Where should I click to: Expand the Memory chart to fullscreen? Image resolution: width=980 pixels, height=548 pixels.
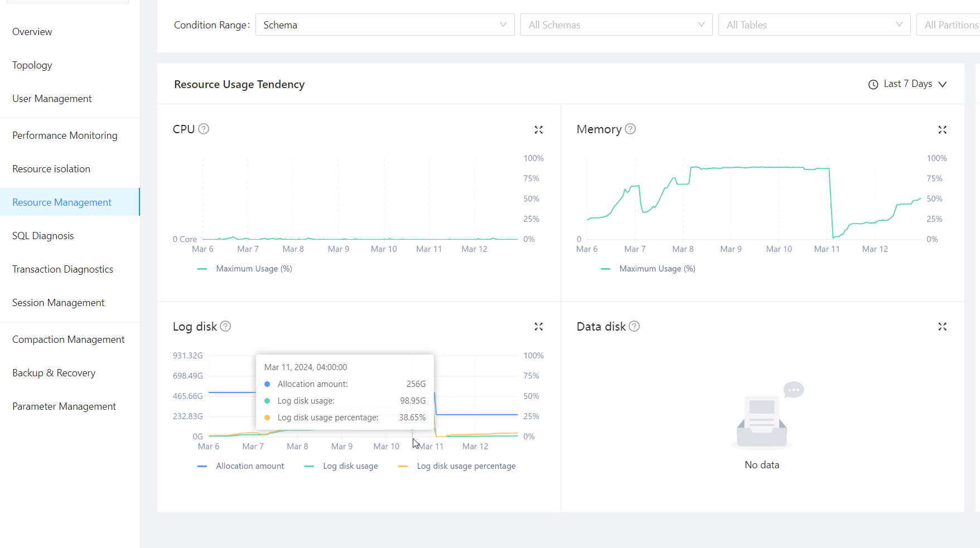(942, 130)
